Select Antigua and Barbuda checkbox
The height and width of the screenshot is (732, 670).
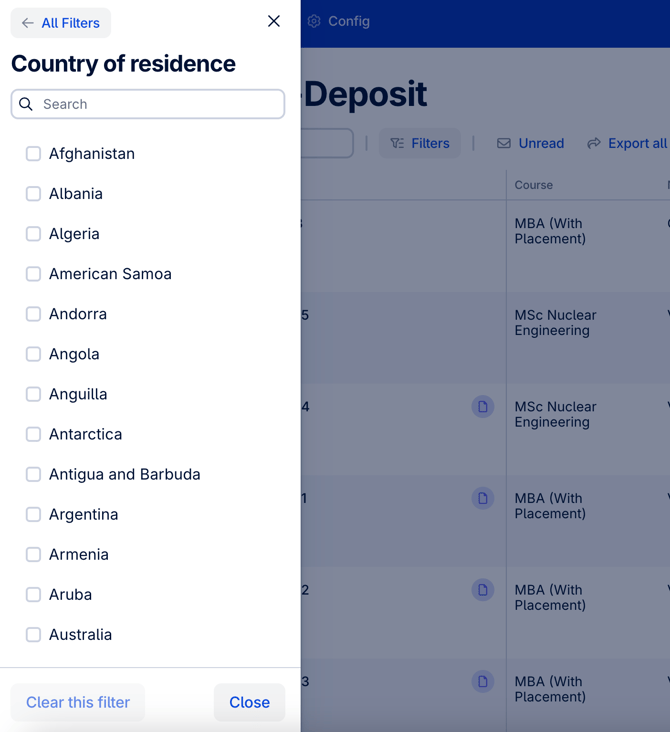click(x=33, y=474)
